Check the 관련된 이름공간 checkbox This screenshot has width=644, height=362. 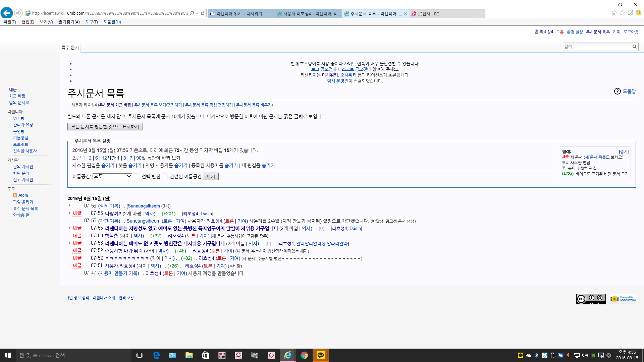click(x=165, y=176)
